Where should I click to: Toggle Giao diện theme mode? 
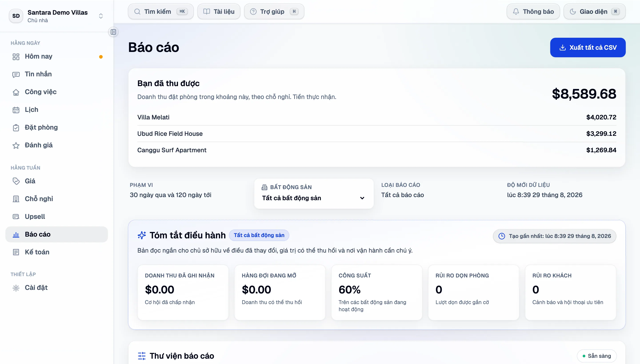[x=594, y=12]
